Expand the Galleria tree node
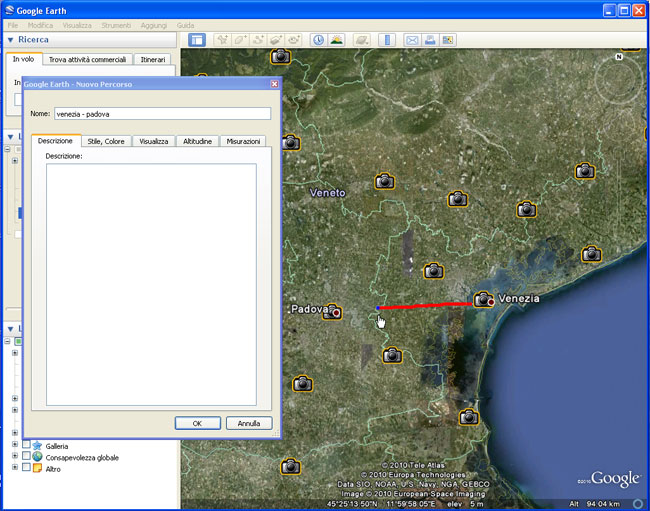 (x=15, y=444)
